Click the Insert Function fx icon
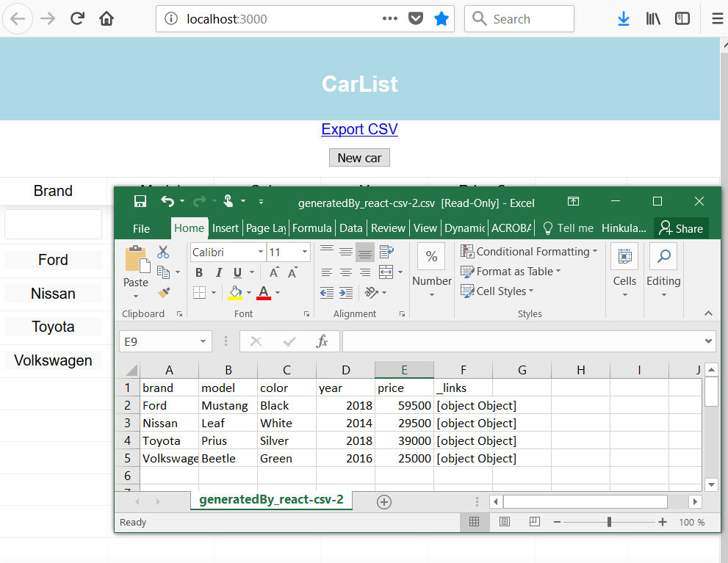Screen dimensions: 728x563 click(322, 342)
